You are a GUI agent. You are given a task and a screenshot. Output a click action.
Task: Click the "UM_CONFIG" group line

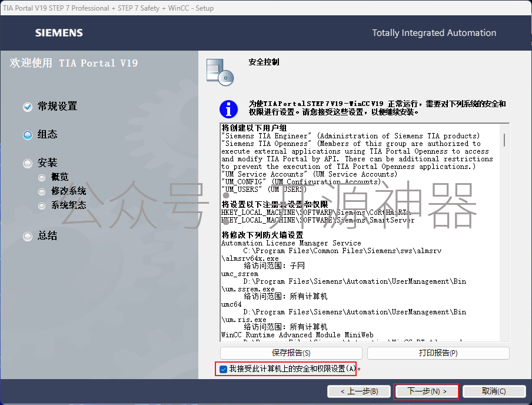point(301,182)
